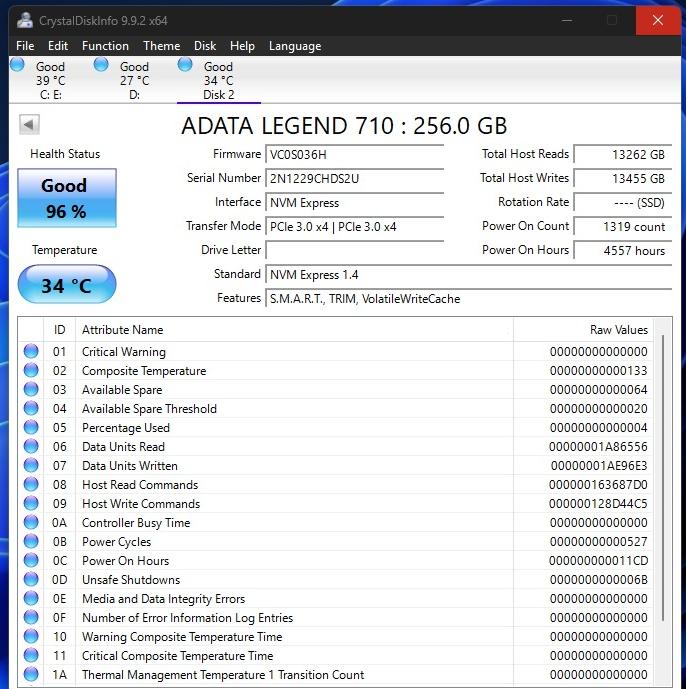Click the CrystalDiskInfo app icon in title bar

pos(25,20)
